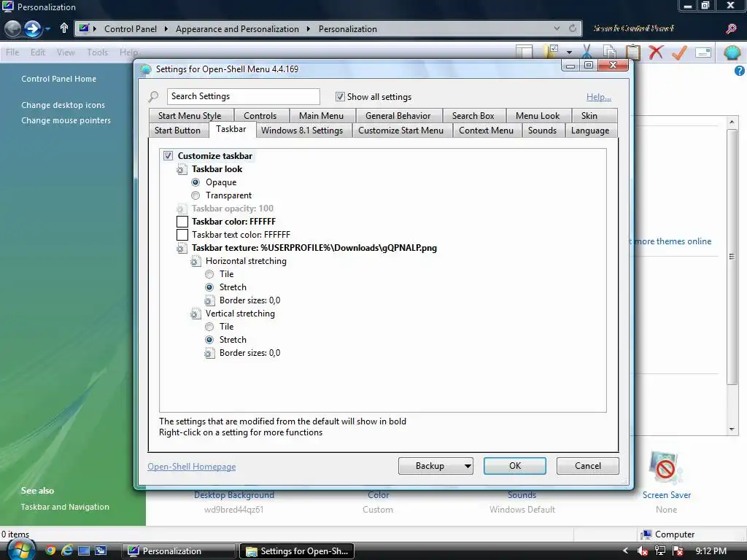Screen dimensions: 747x560
Task: Switch to the Start Menu Style tab
Action: pos(190,116)
